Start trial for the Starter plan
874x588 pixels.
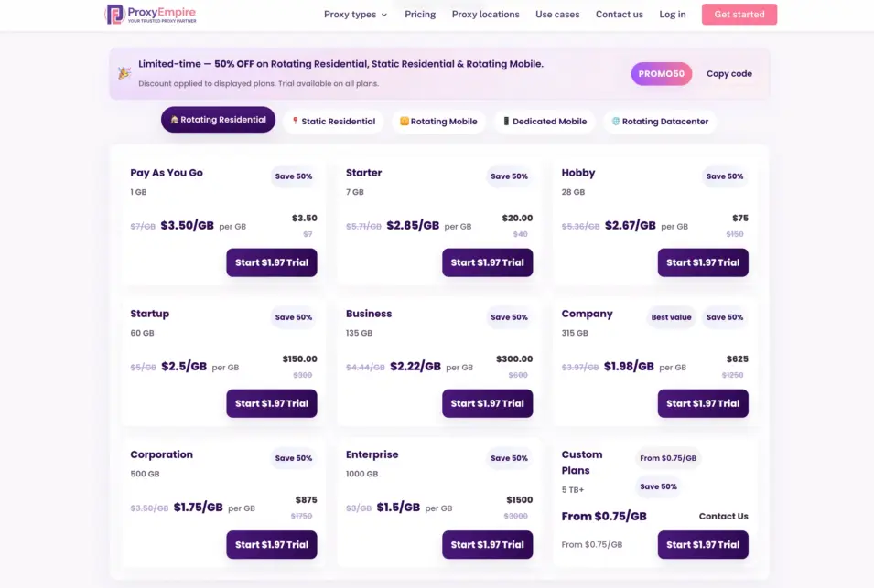click(487, 262)
